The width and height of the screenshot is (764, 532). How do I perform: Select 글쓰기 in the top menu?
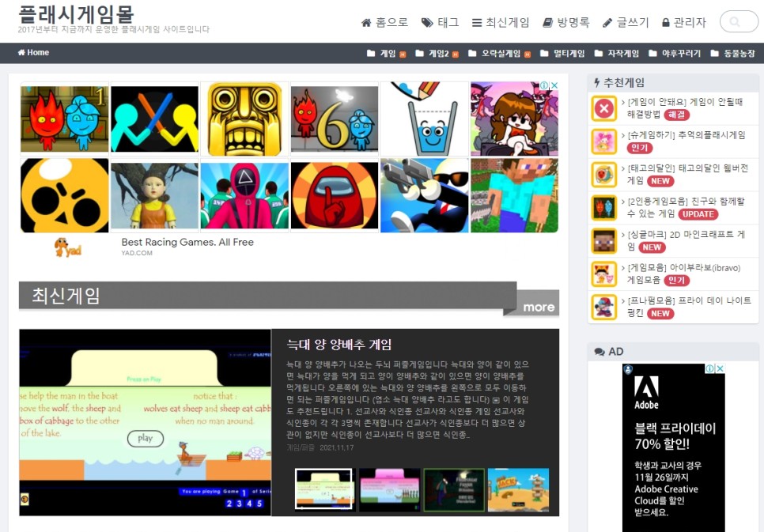(626, 22)
